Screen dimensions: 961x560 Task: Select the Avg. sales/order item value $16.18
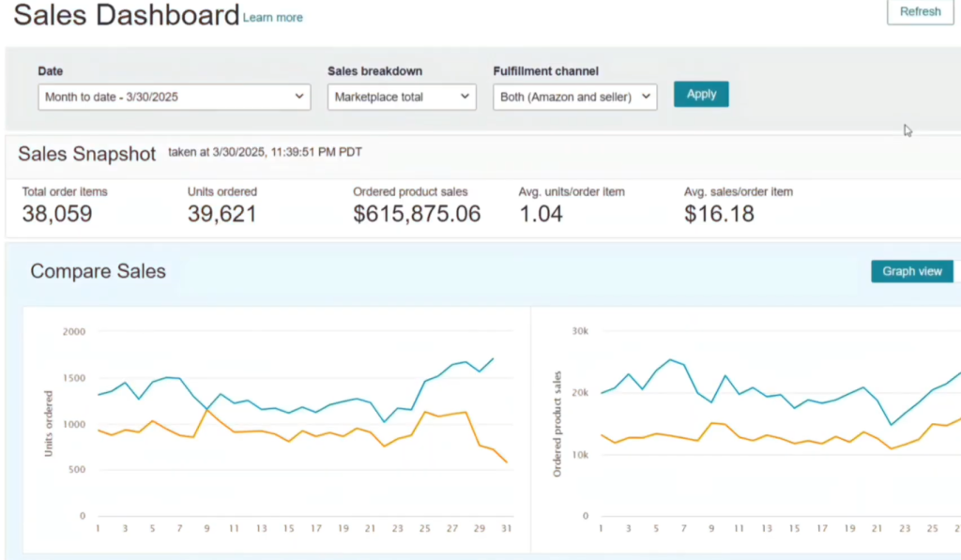[719, 214]
